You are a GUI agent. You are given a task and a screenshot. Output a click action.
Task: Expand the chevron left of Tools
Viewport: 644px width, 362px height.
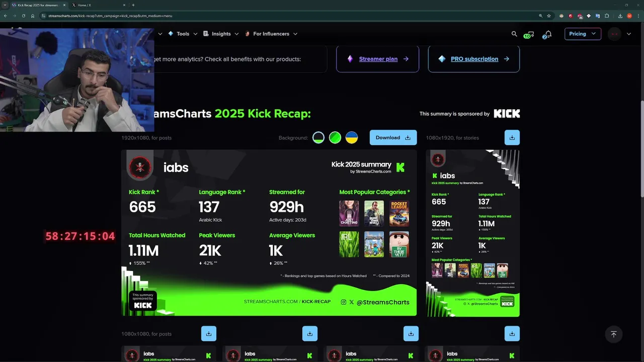(x=160, y=34)
